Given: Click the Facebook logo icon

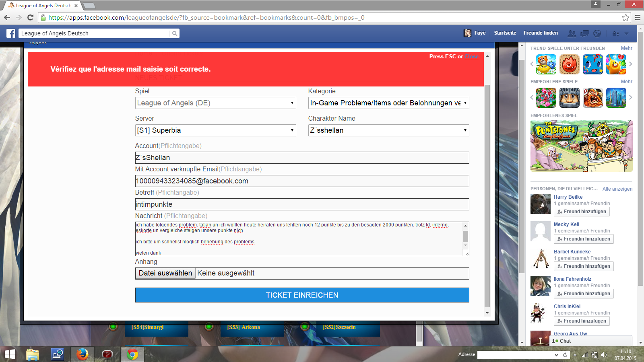Looking at the screenshot, I should (x=11, y=33).
